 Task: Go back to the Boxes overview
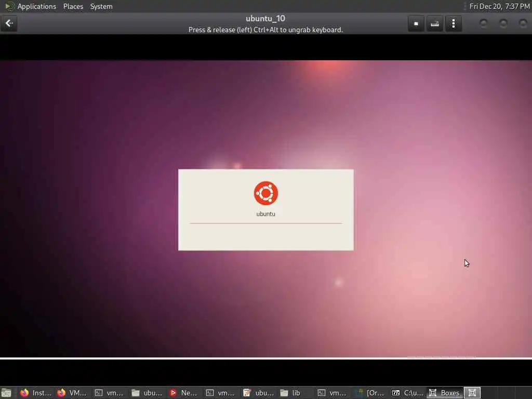(9, 23)
